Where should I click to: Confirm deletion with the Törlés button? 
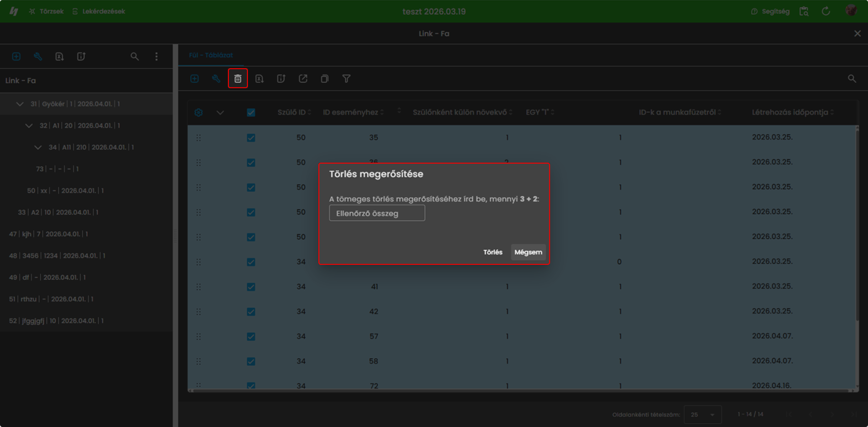point(493,252)
